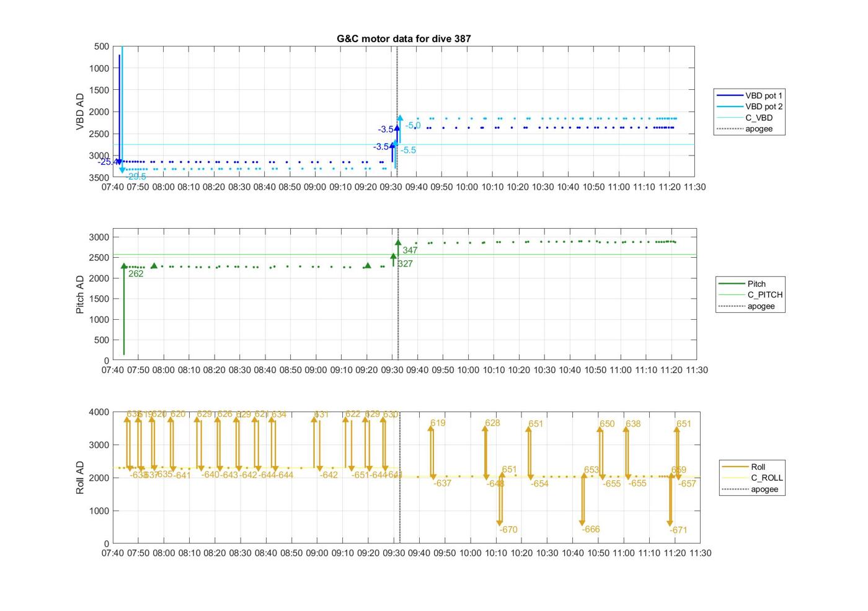868x611 pixels.
Task: Click the "C_PITCH" legend entry
Action: click(750, 295)
